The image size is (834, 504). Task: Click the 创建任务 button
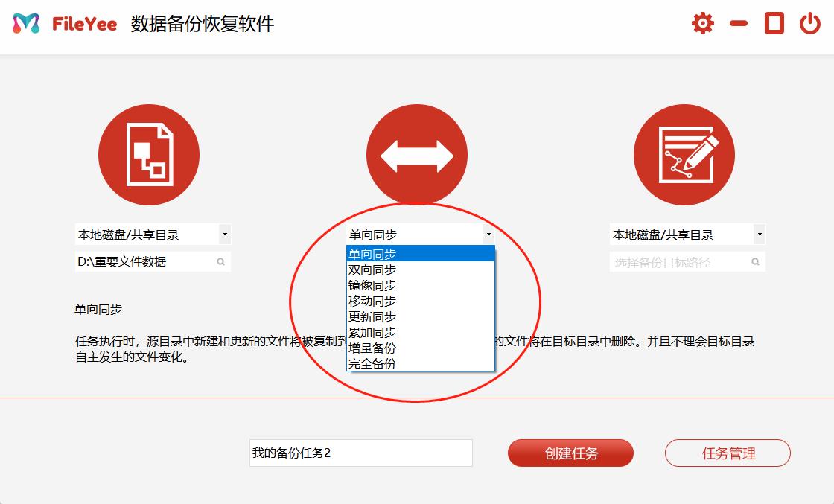pyautogui.click(x=571, y=453)
